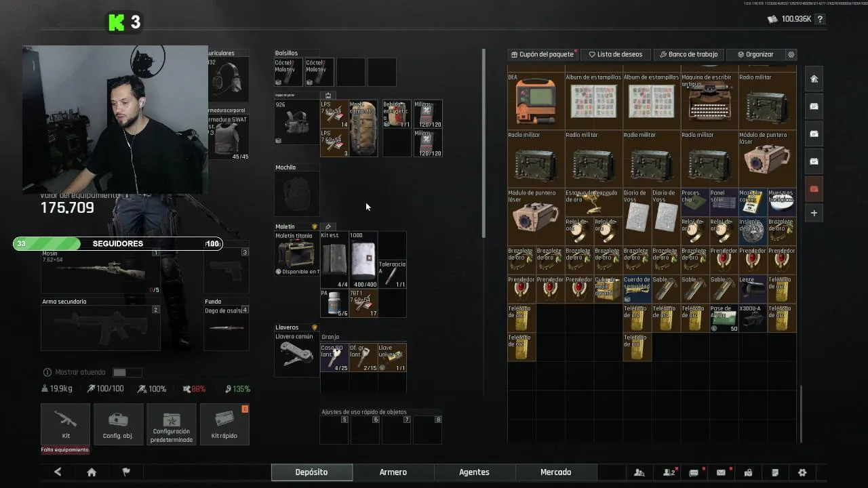Open Config. obj. button
Image resolution: width=868 pixels, height=488 pixels.
(118, 424)
